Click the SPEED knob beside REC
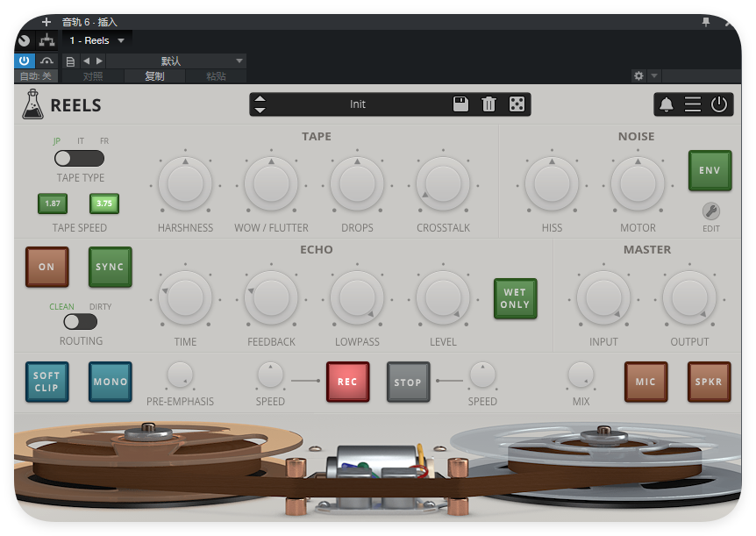This screenshot has width=756, height=536. pyautogui.click(x=270, y=375)
